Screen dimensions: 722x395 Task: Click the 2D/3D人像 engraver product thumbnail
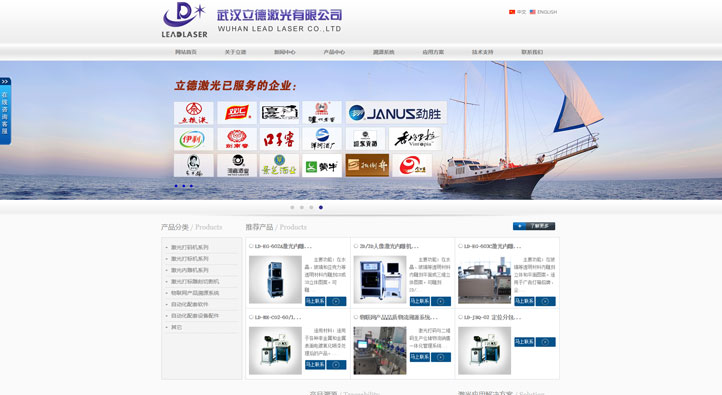point(380,279)
